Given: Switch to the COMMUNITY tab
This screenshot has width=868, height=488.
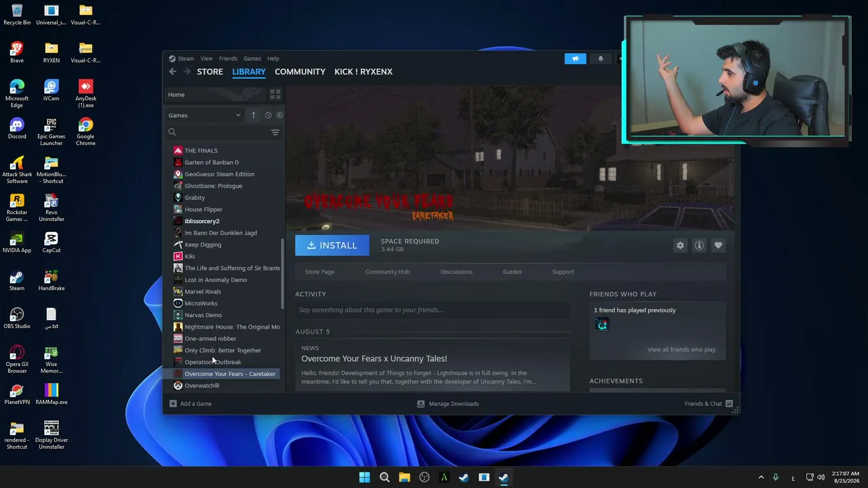Looking at the screenshot, I should click(x=300, y=72).
